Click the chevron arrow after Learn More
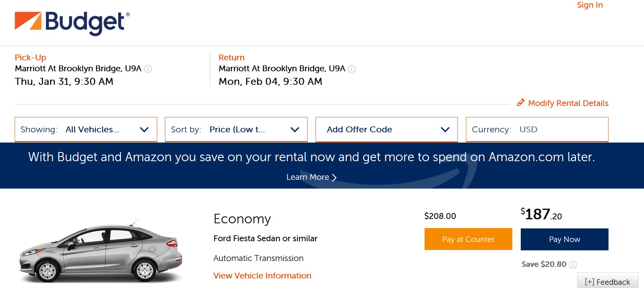 coord(334,177)
